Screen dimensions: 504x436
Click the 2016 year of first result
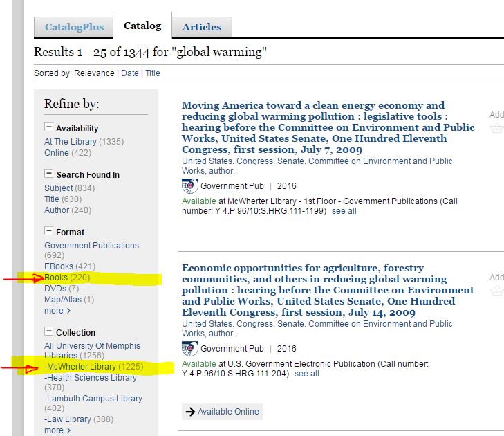click(287, 186)
